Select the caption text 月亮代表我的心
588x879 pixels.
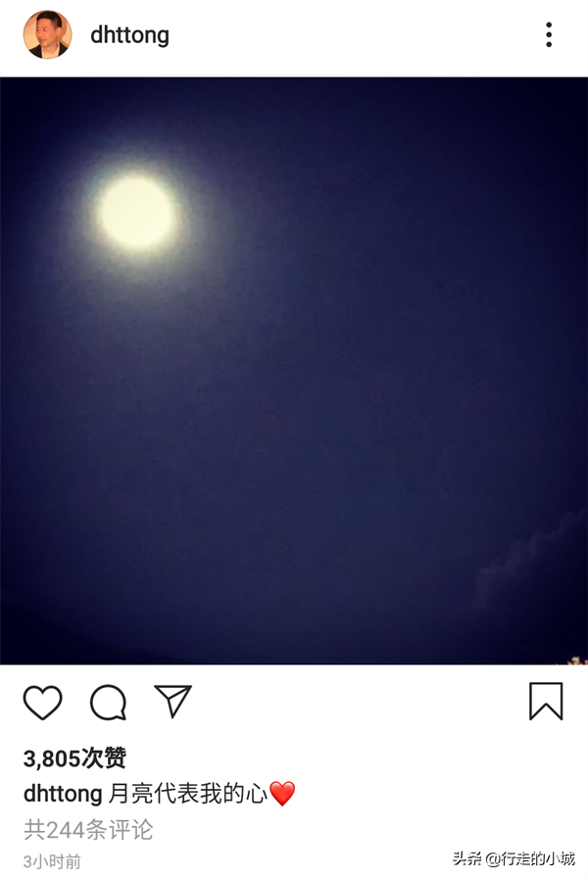point(188,794)
